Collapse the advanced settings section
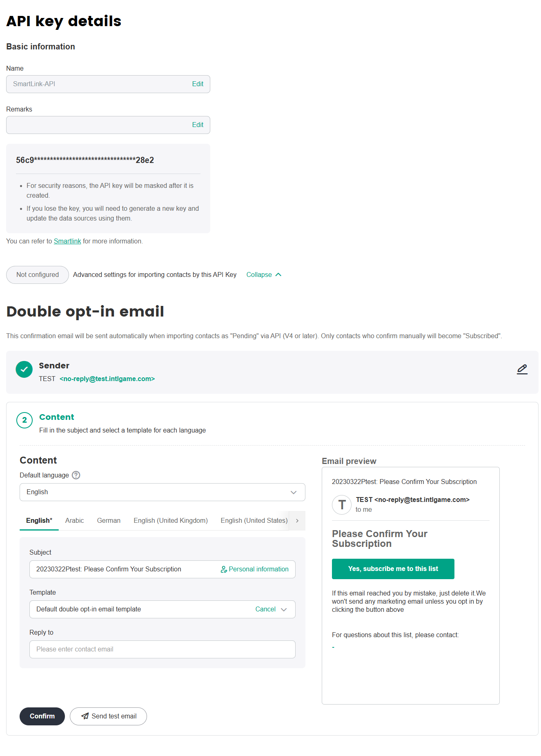 pos(264,275)
